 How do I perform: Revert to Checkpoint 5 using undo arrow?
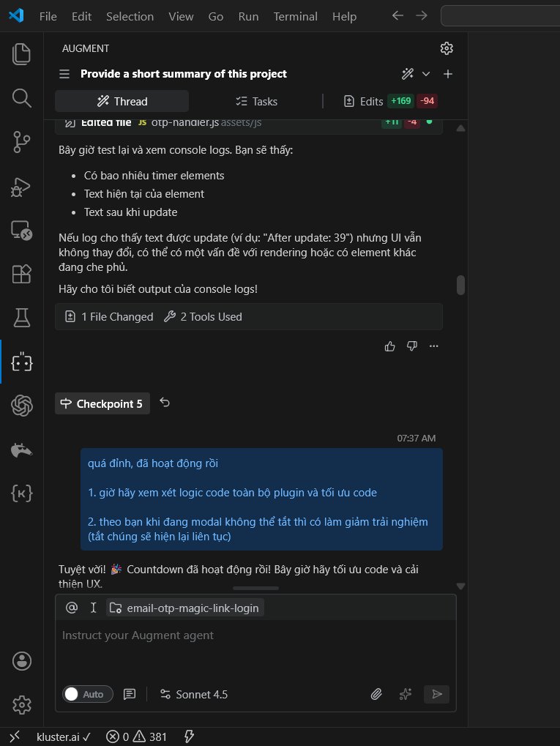[x=165, y=403]
